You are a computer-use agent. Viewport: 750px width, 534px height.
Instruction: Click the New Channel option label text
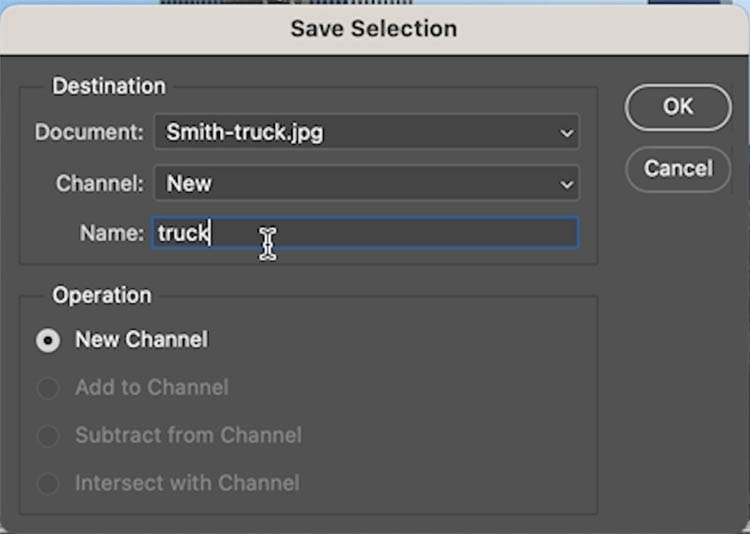click(x=142, y=340)
